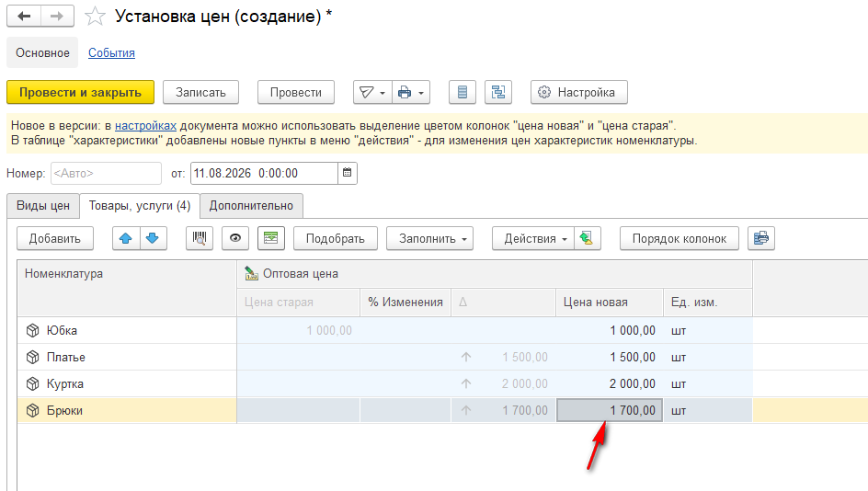Click the green table view icon
Screen dimensions: 868x491
pos(270,238)
